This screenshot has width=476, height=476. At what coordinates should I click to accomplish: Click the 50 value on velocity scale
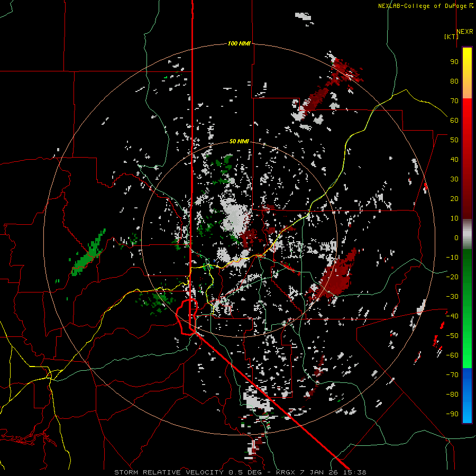454,140
